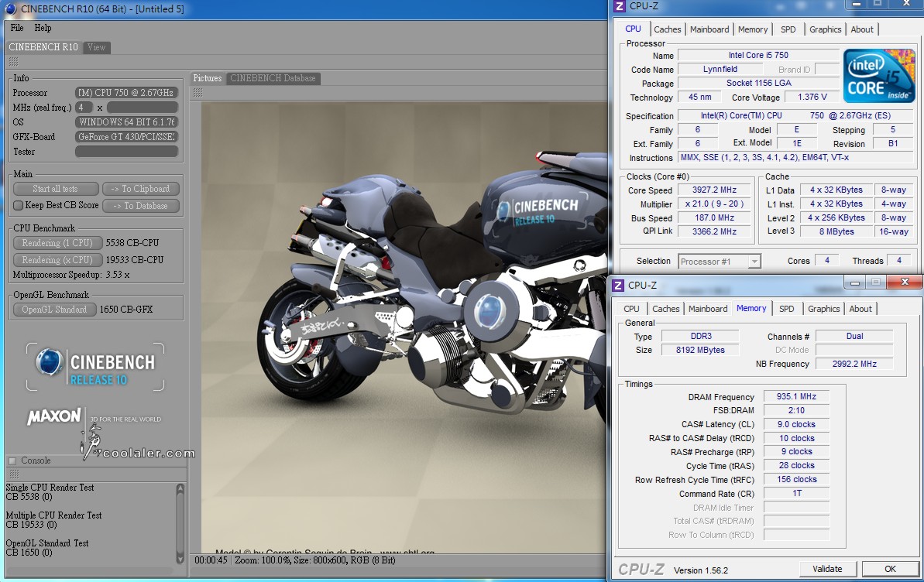The height and width of the screenshot is (582, 924).
Task: Click the Console scrollbar down arrow
Action: click(180, 559)
